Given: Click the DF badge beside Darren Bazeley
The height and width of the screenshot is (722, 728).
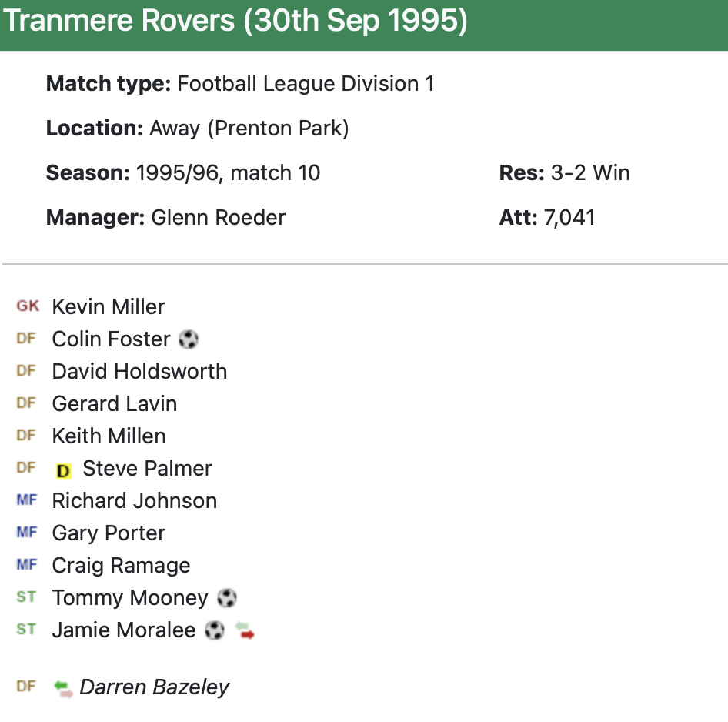Looking at the screenshot, I should tap(26, 687).
